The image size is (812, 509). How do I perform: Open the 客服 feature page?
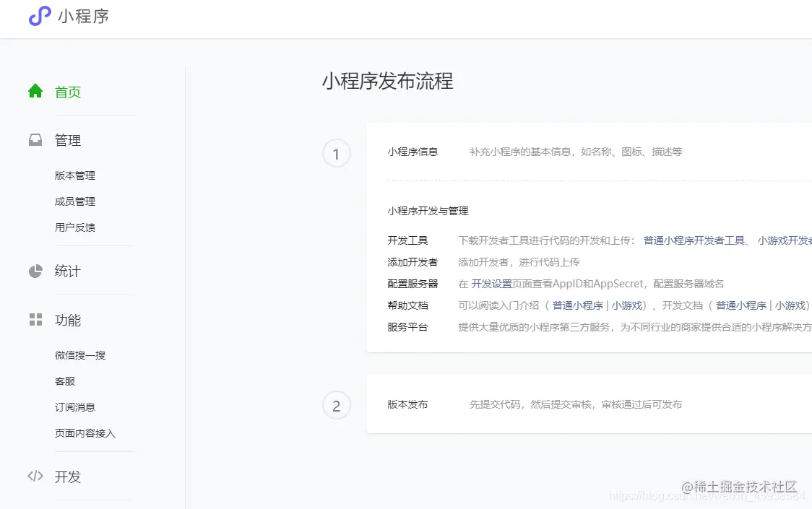tap(64, 380)
